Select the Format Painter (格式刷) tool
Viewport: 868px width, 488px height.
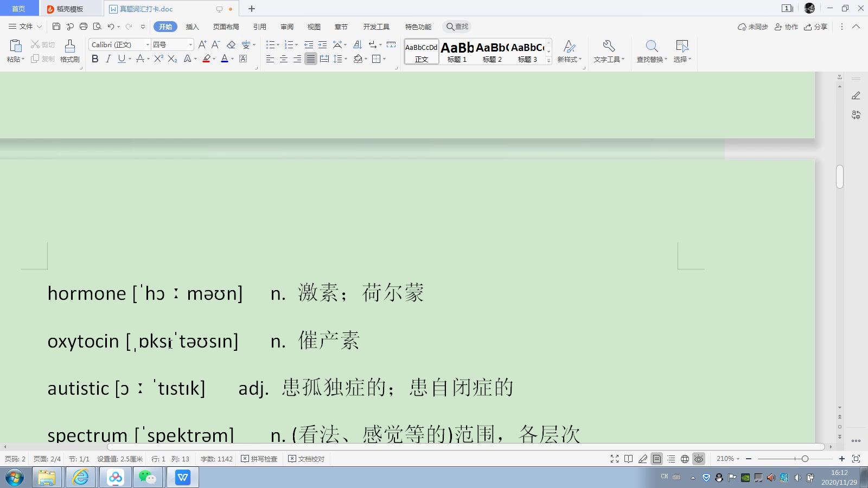[x=70, y=52]
